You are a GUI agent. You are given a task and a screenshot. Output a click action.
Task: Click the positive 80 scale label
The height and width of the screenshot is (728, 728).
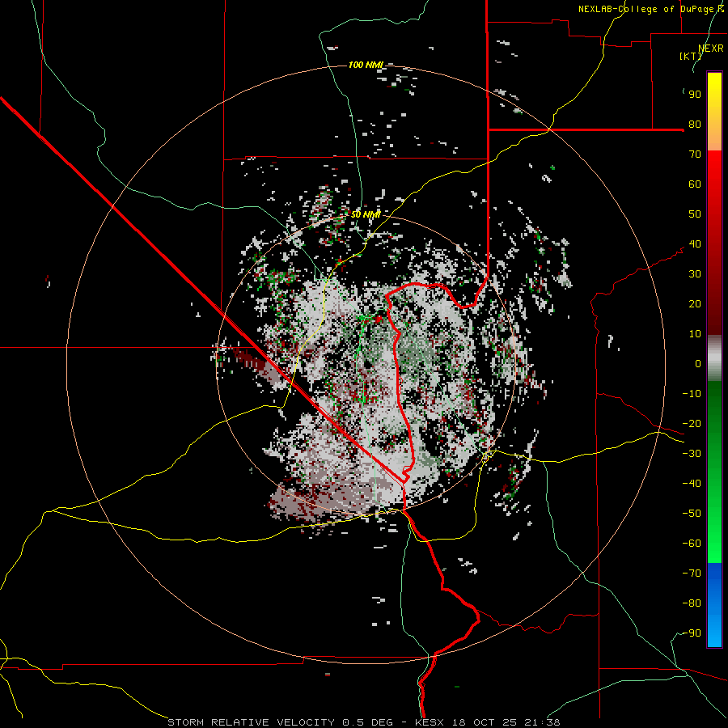tap(695, 125)
